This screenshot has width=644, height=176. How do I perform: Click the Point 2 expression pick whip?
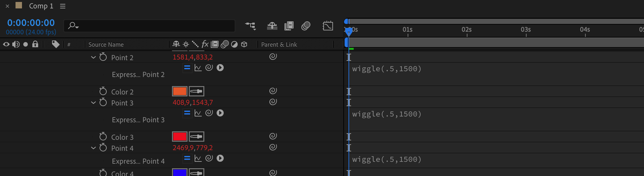(x=209, y=68)
